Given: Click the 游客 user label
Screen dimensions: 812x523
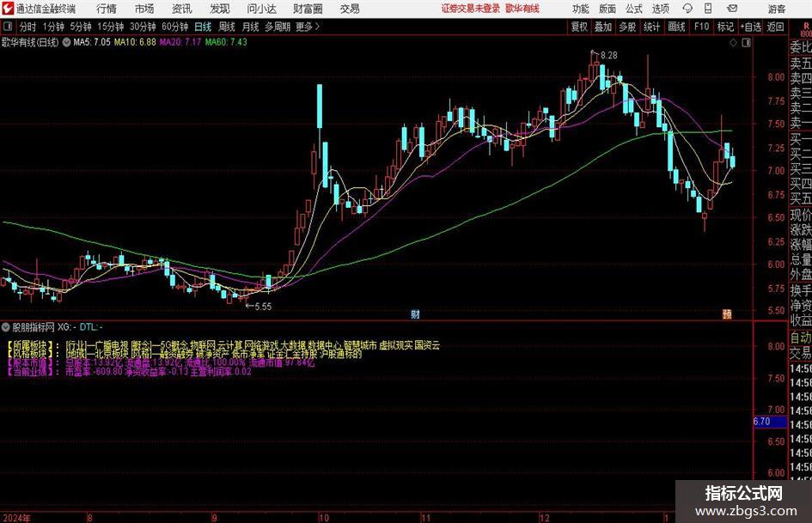Looking at the screenshot, I should (x=777, y=9).
